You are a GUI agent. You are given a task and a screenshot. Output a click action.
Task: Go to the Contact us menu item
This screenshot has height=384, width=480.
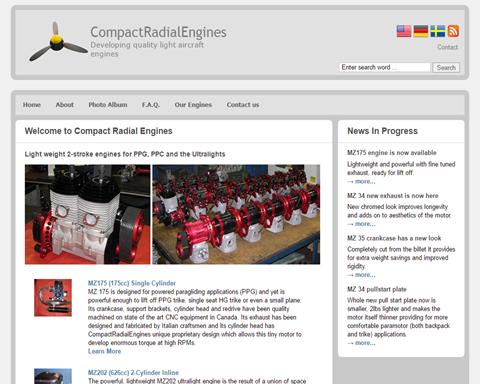pyautogui.click(x=243, y=105)
